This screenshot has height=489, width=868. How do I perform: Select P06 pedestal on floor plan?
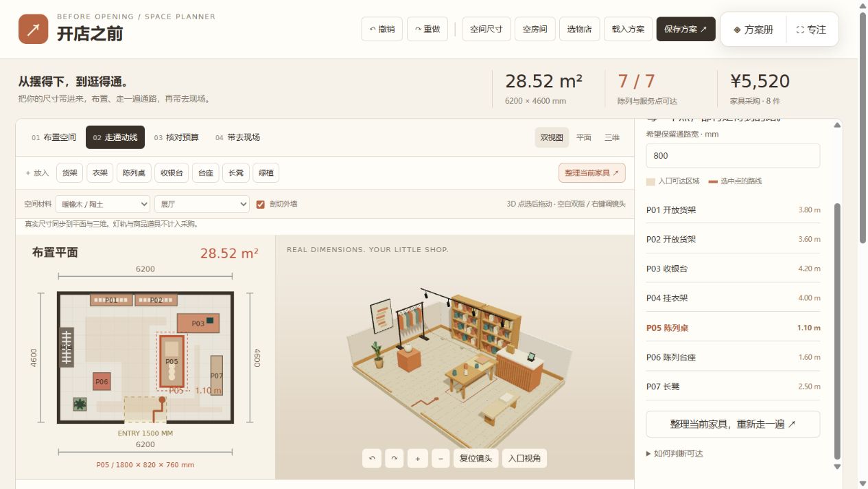102,381
